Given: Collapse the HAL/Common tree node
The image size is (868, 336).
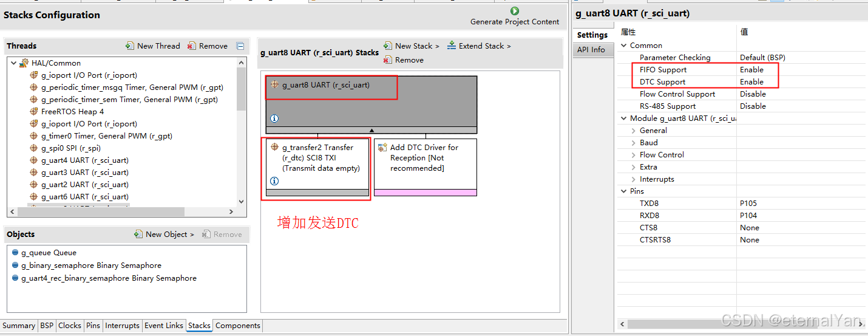Looking at the screenshot, I should pyautogui.click(x=14, y=63).
